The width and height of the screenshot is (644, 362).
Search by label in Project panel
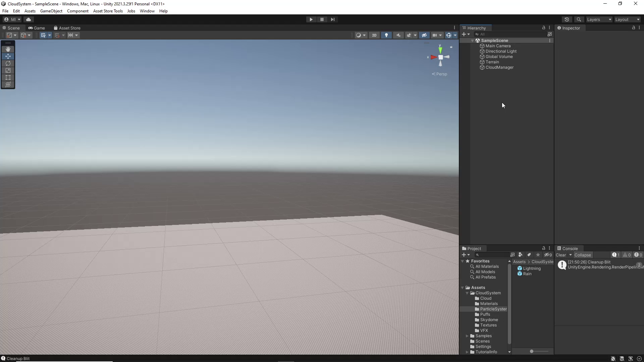(x=529, y=255)
